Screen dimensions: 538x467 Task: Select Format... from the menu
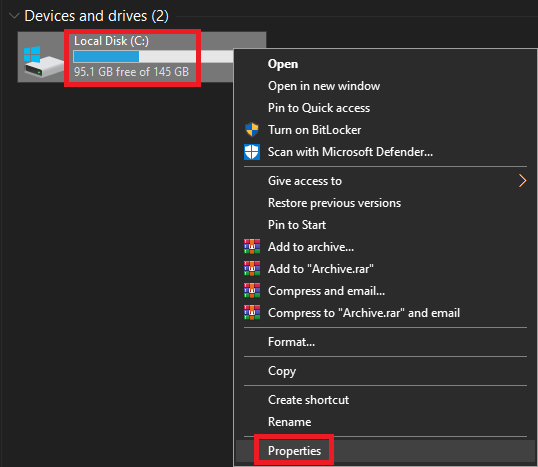386,342
